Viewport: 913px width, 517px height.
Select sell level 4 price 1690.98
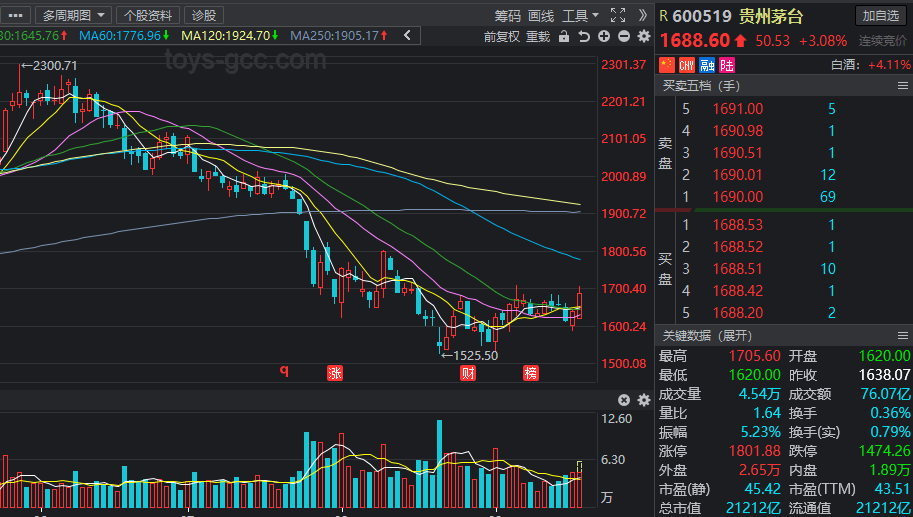738,131
